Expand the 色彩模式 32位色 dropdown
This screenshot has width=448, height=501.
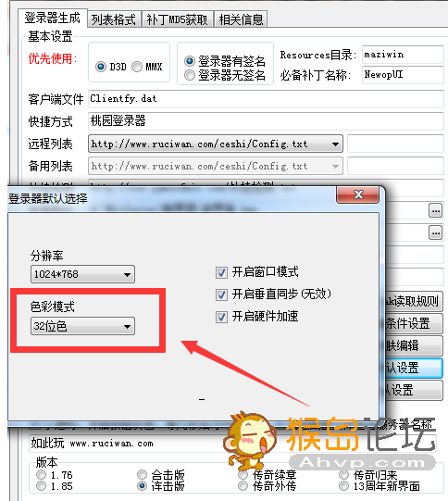point(82,326)
